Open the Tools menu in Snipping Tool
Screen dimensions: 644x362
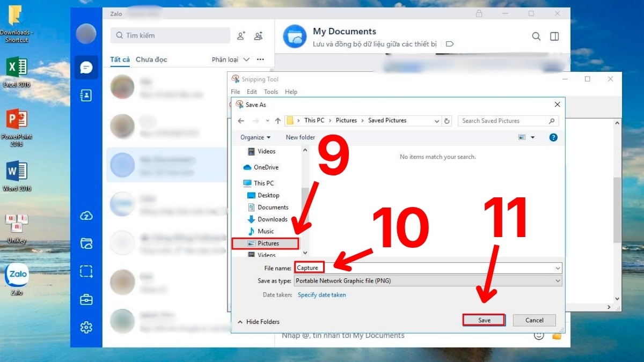coord(270,92)
